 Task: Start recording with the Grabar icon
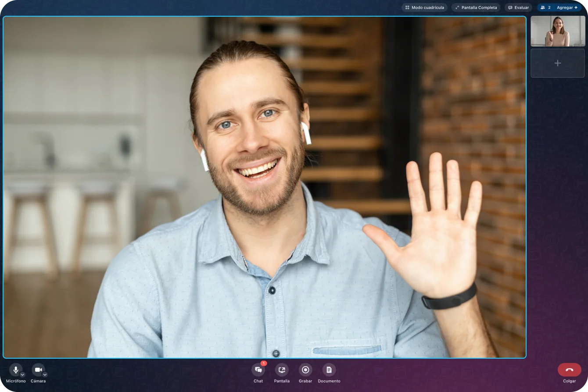305,370
